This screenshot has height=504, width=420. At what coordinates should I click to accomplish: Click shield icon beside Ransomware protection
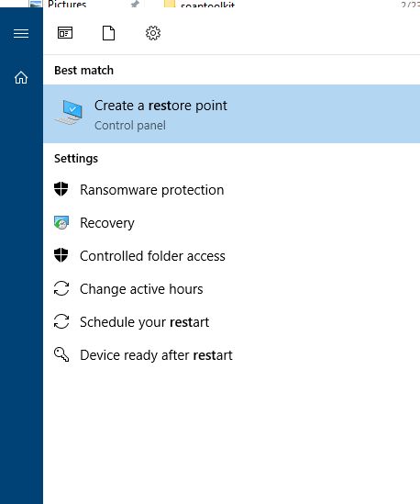click(x=61, y=189)
